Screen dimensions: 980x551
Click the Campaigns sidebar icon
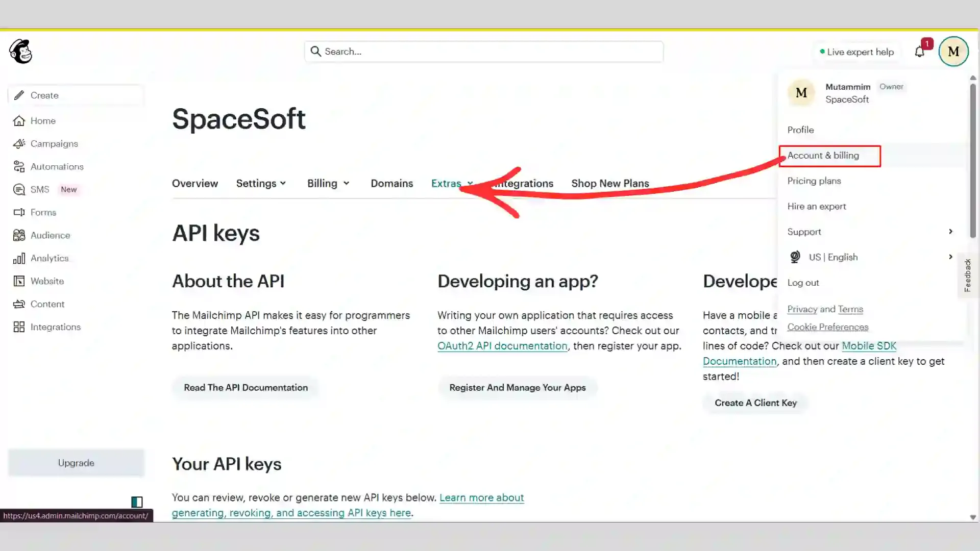click(x=19, y=144)
